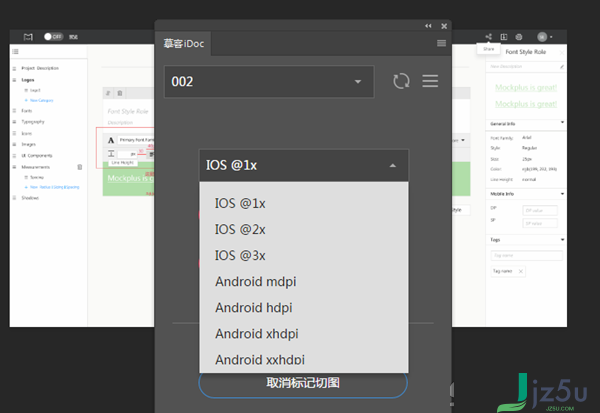Remove the Tag name chip

[520, 271]
